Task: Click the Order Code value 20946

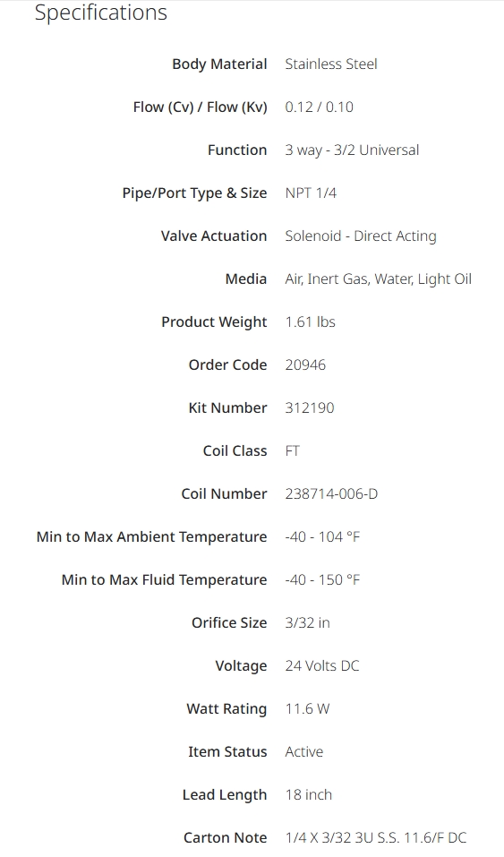Action: click(x=305, y=365)
